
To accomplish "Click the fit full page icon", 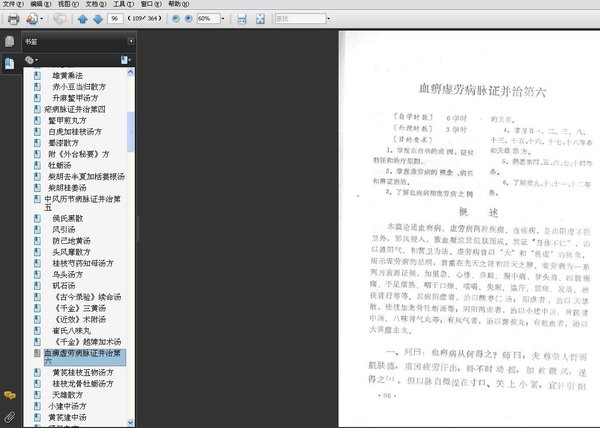I will point(260,19).
